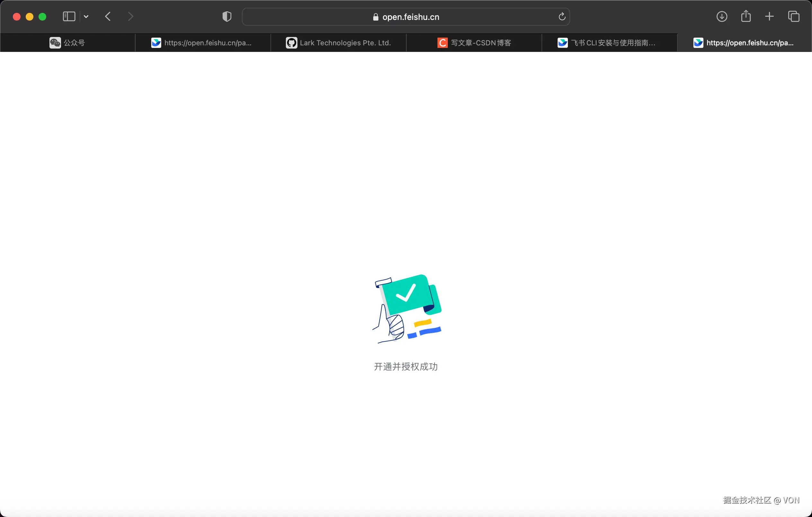Switch to the 飞书 CLI 安装与使用指南 tab
The height and width of the screenshot is (517, 812).
[x=609, y=43]
